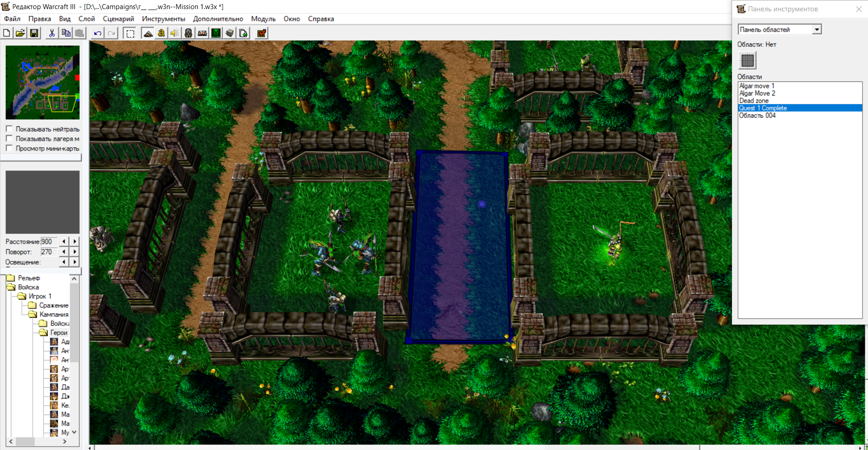
Task: Click the Paste toolbar icon
Action: [x=80, y=33]
